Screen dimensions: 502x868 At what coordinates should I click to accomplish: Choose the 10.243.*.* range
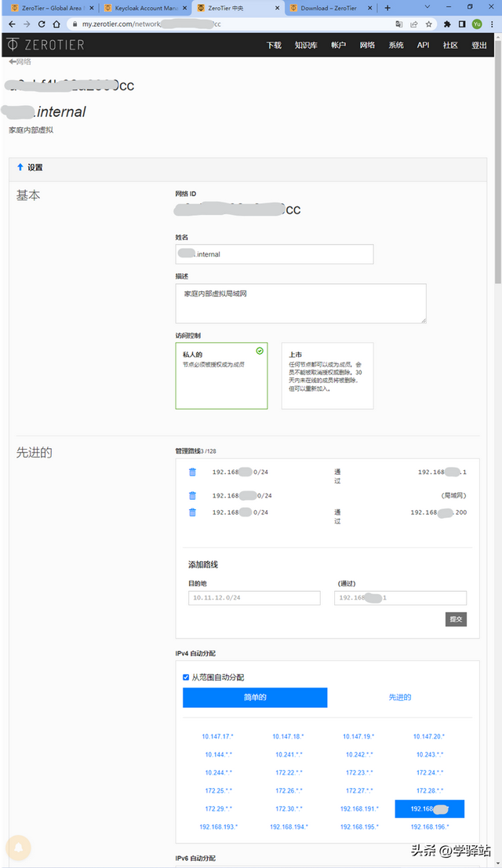(430, 754)
